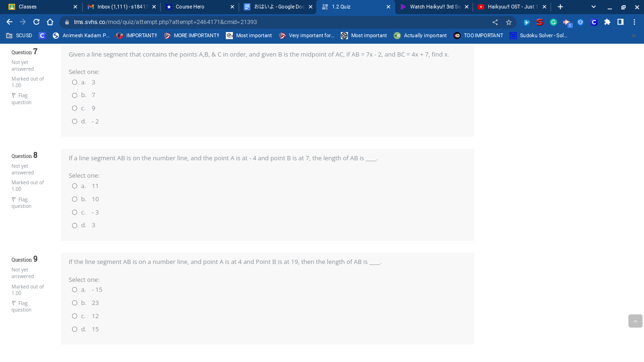Show the list of open tabs
Viewport: 644px width, 362px height.
point(594,7)
